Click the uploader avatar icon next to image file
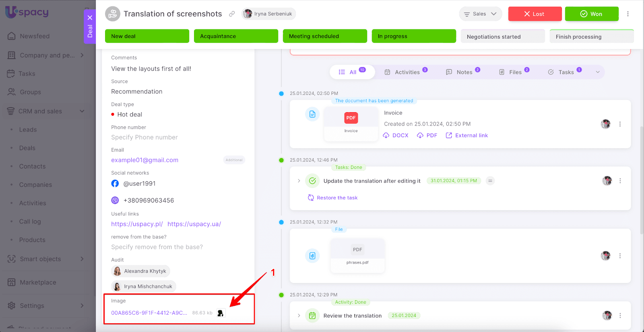Image resolution: width=644 pixels, height=332 pixels. pyautogui.click(x=221, y=313)
